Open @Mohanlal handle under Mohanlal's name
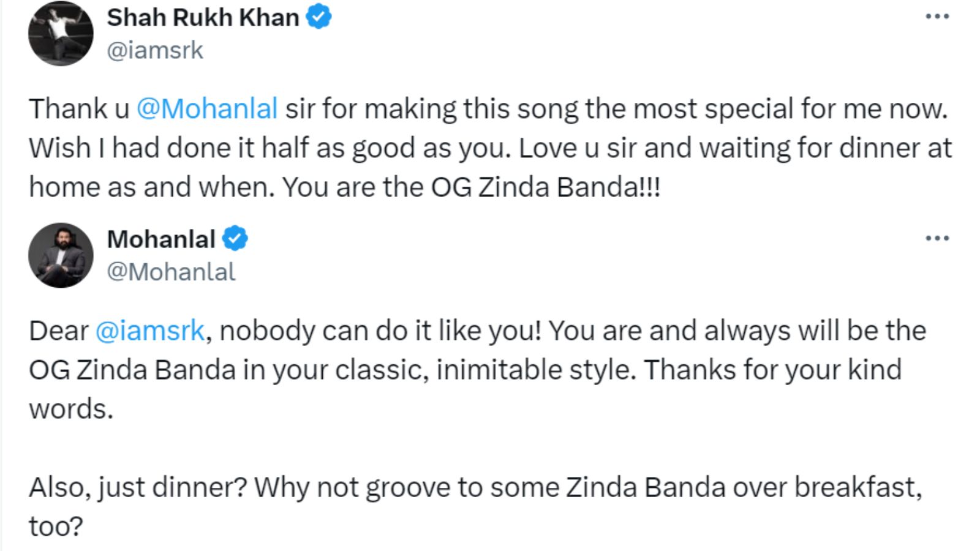 tap(171, 272)
